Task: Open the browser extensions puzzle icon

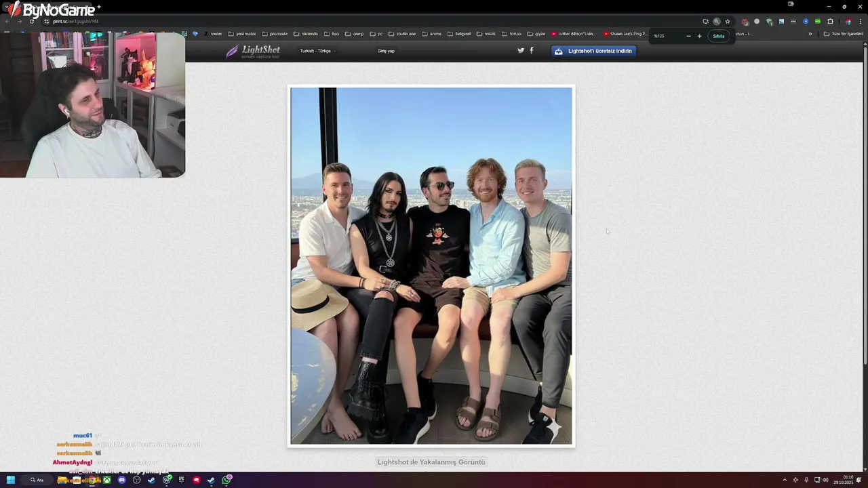Action: [x=830, y=22]
